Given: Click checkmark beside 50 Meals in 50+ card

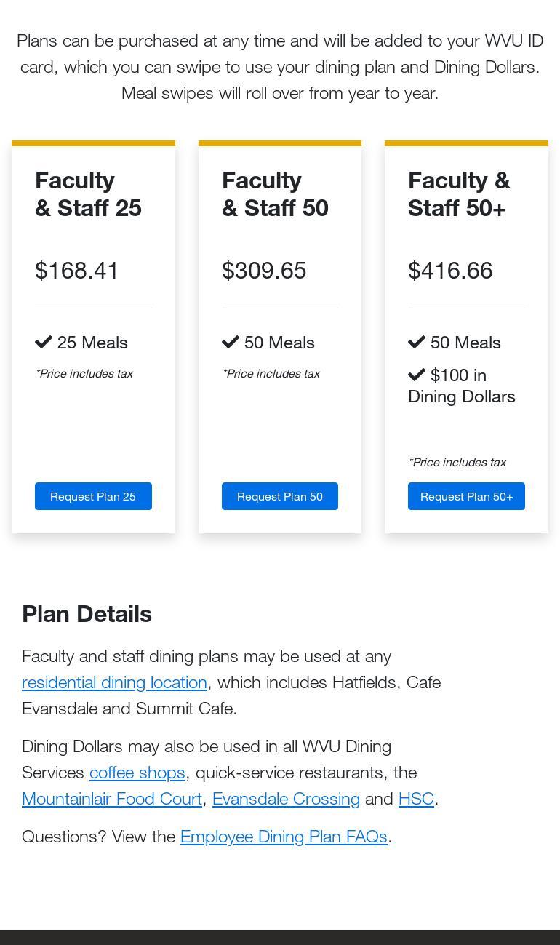Looking at the screenshot, I should point(417,342).
